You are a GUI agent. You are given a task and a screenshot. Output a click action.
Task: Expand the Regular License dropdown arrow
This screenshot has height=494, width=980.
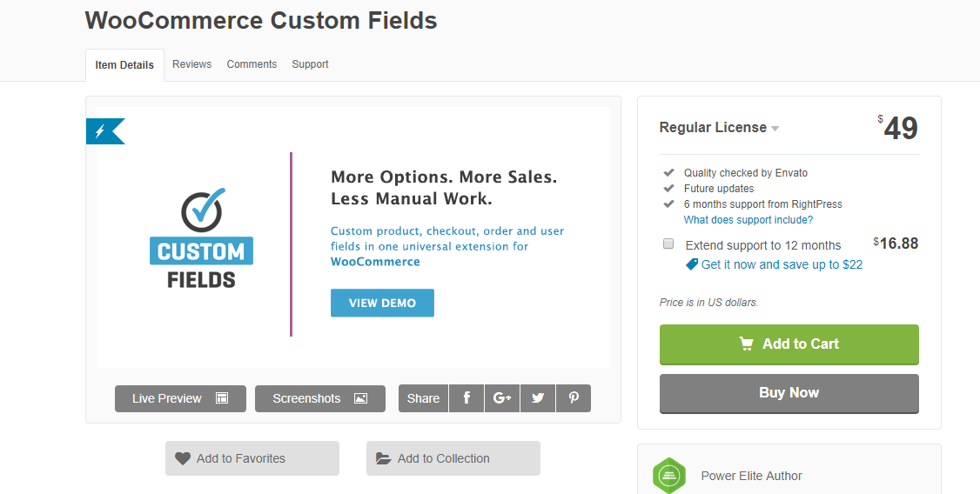pos(775,129)
